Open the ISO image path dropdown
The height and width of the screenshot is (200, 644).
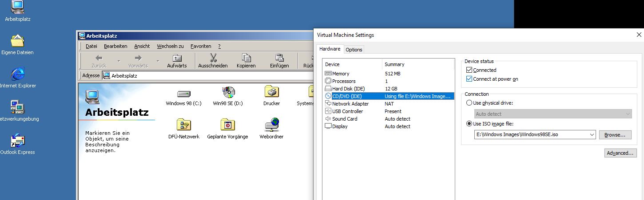tap(592, 135)
